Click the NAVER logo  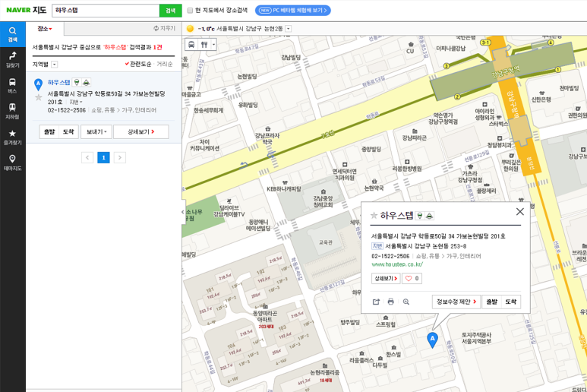18,10
